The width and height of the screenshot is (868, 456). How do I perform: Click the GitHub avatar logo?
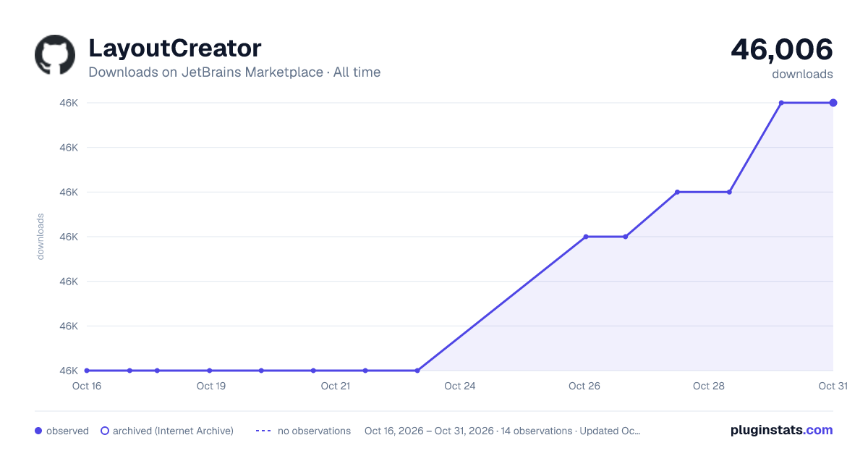point(55,55)
